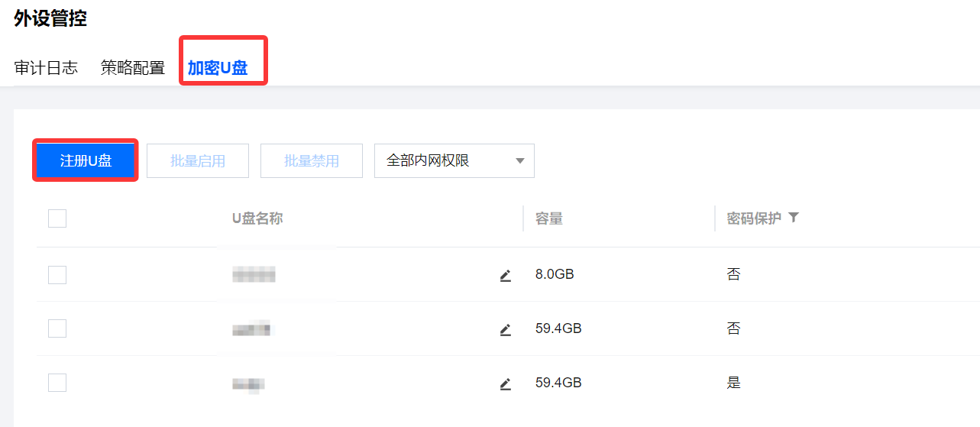Viewport: 980px width, 427px height.
Task: Select the 加密U盘 tab
Action: [x=218, y=67]
